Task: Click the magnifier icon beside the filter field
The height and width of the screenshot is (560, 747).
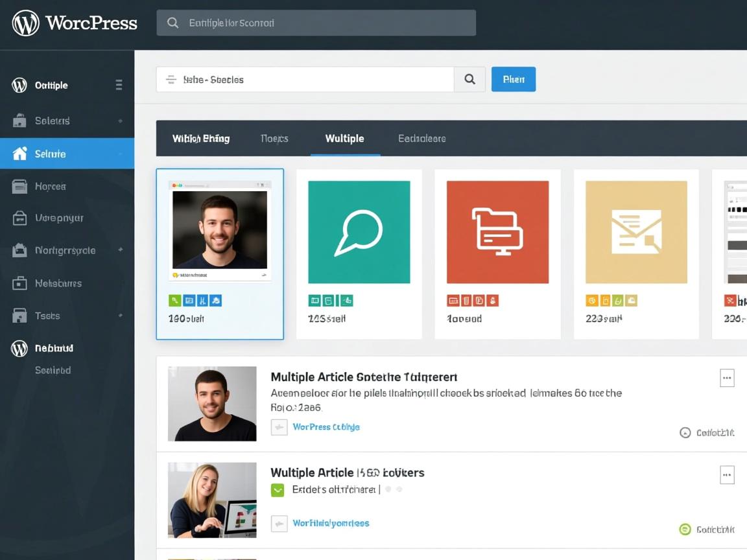Action: point(469,80)
